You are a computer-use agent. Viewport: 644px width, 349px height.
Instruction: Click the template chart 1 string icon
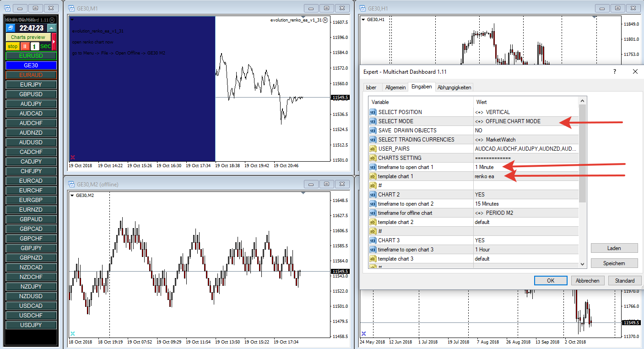(x=373, y=176)
